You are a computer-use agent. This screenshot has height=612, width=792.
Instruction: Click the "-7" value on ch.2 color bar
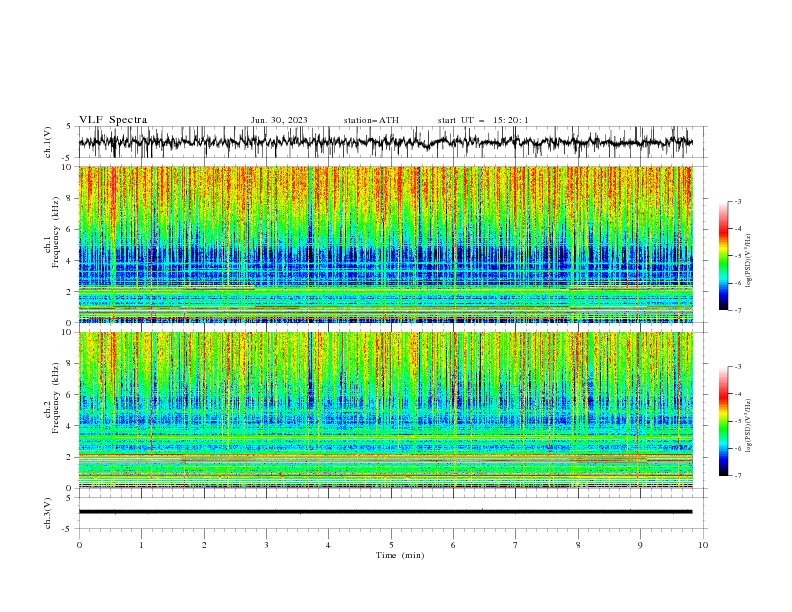point(737,475)
